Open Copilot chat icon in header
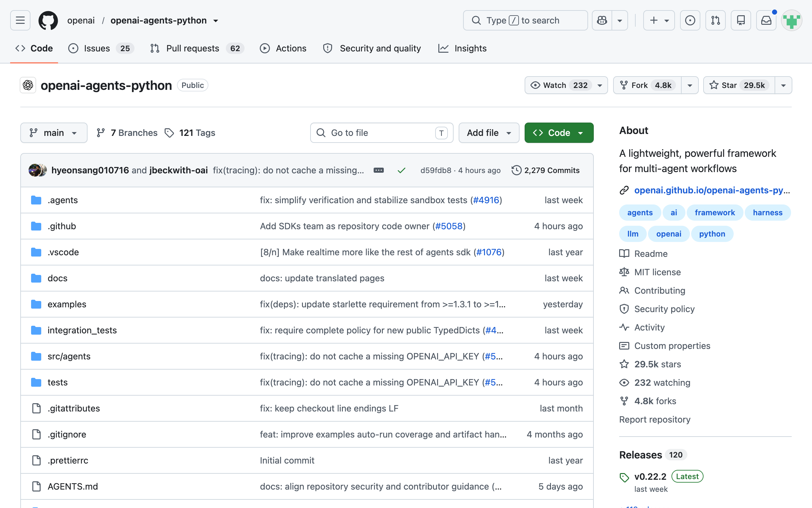This screenshot has height=508, width=812. 602,21
